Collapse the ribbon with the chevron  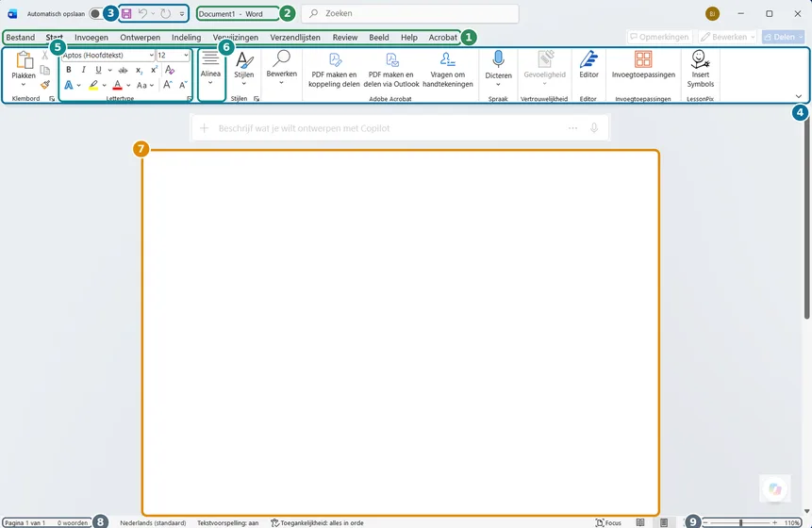pos(798,96)
